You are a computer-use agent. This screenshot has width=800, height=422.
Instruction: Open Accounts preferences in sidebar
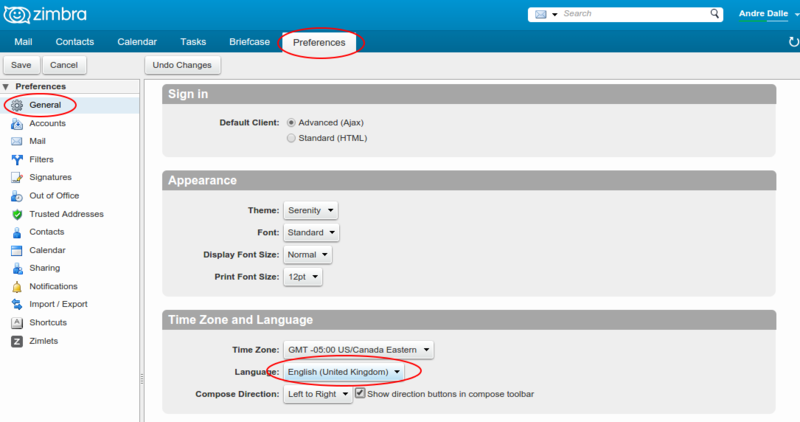[47, 123]
